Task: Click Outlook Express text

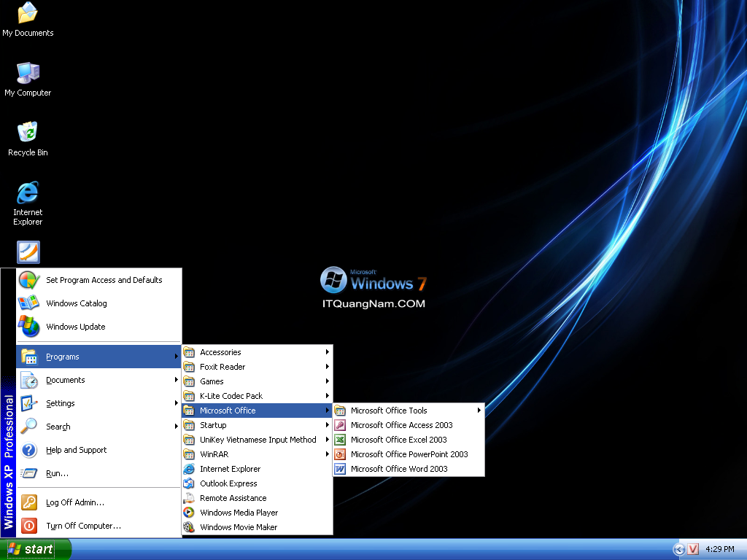Action: [228, 483]
